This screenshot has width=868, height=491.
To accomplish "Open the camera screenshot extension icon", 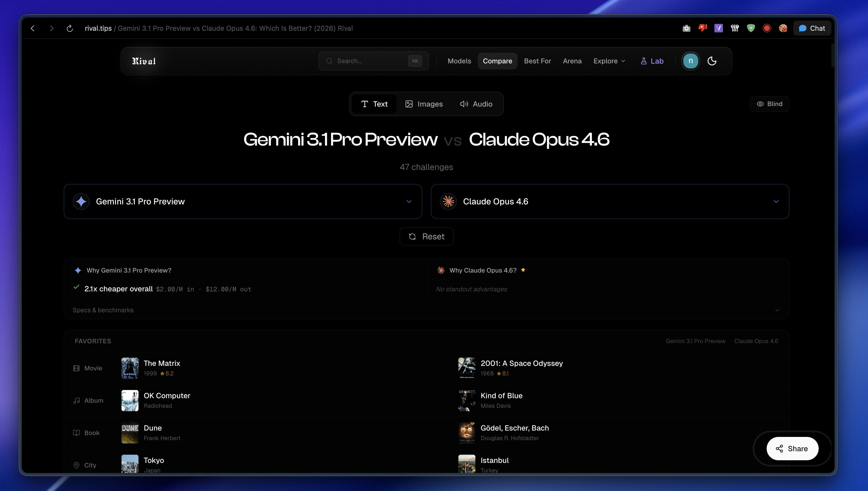I will (686, 28).
